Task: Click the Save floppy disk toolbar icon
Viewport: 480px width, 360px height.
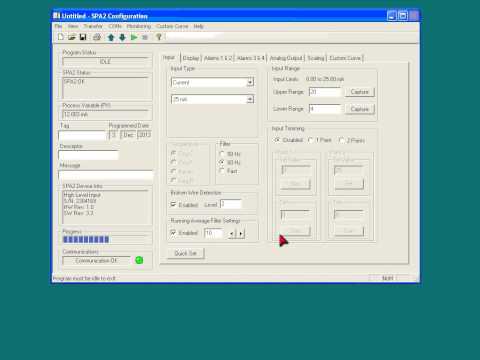Action: (x=83, y=37)
